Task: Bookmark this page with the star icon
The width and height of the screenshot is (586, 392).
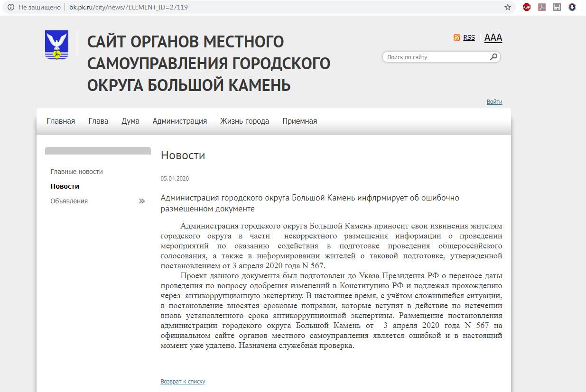Action: tap(508, 7)
